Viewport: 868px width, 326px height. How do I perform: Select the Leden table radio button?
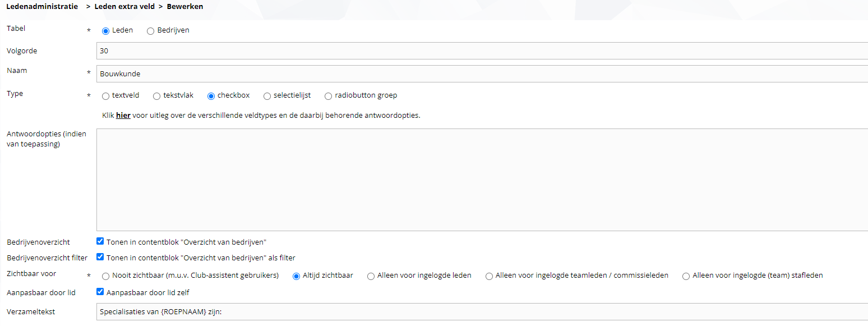point(105,31)
